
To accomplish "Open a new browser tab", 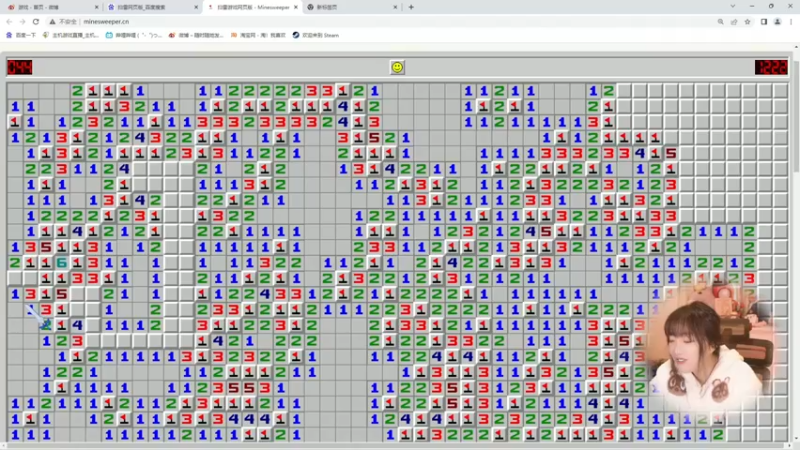I will point(411,7).
